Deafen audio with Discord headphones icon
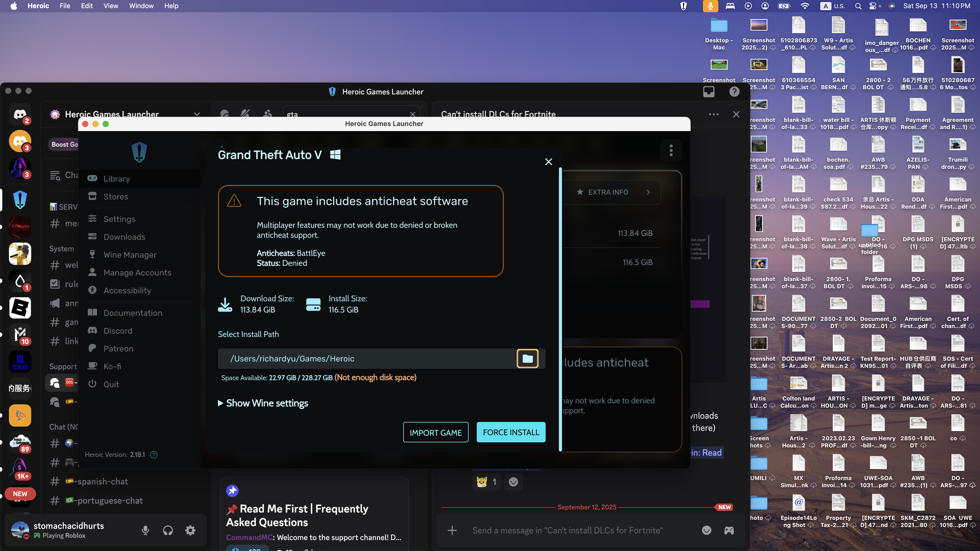980x551 pixels. 168,531
